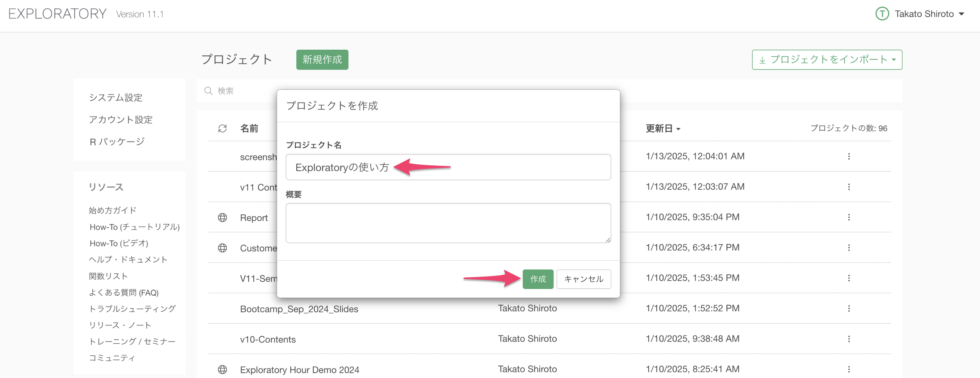Click Takato Shiroto in the Bootcamp_Sep_2024_Slides row
This screenshot has width=980, height=378.
coord(527,308)
